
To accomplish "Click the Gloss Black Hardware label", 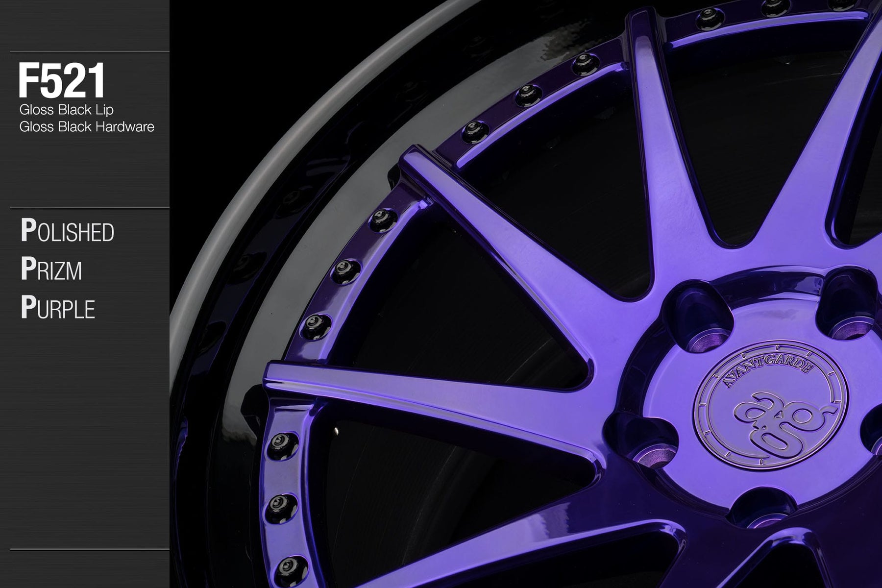I will [87, 127].
